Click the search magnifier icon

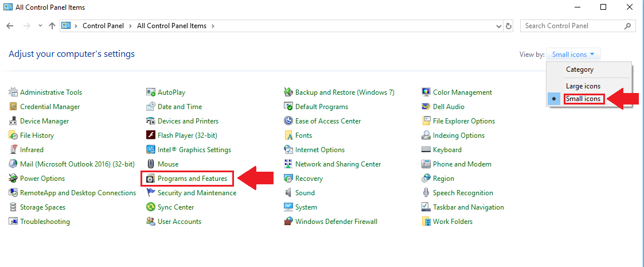pos(627,26)
